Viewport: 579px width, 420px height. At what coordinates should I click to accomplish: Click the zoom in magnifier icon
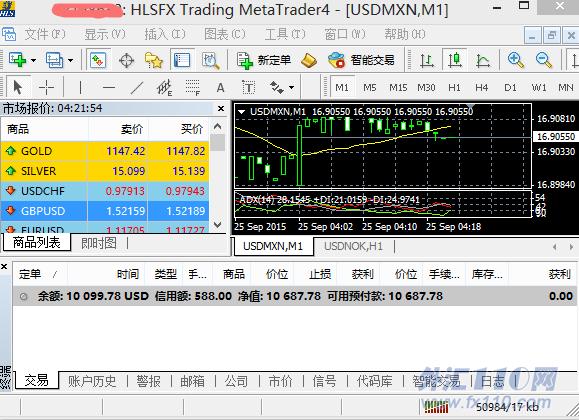point(516,60)
